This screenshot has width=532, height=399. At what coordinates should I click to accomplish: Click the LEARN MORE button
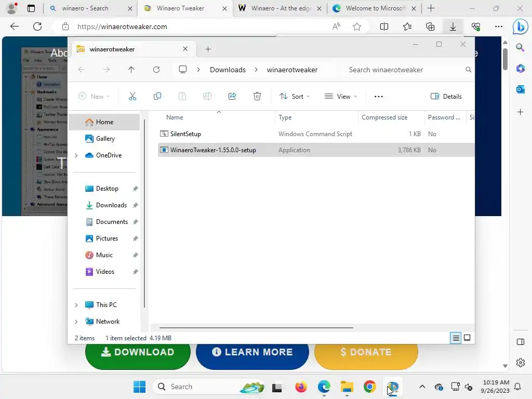click(252, 353)
